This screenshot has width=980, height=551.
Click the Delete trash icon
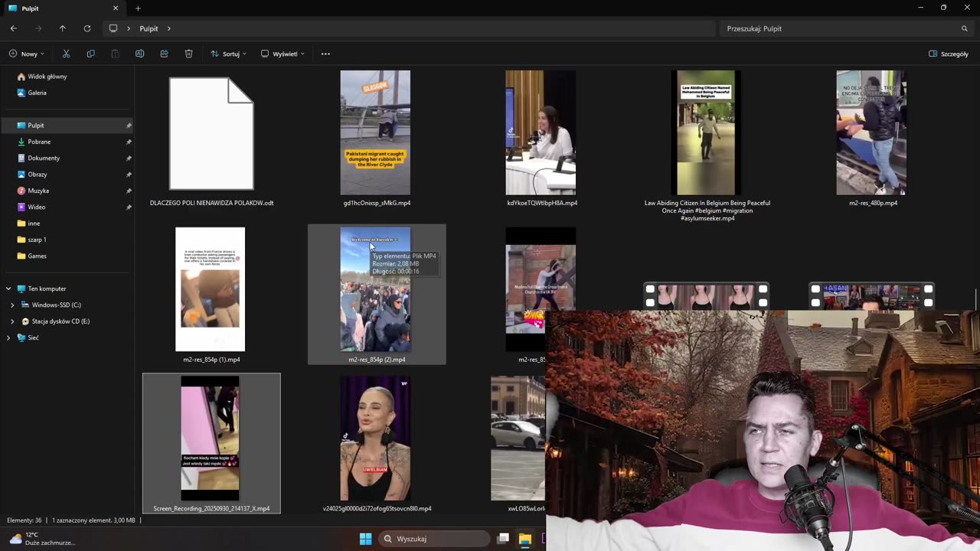click(188, 54)
